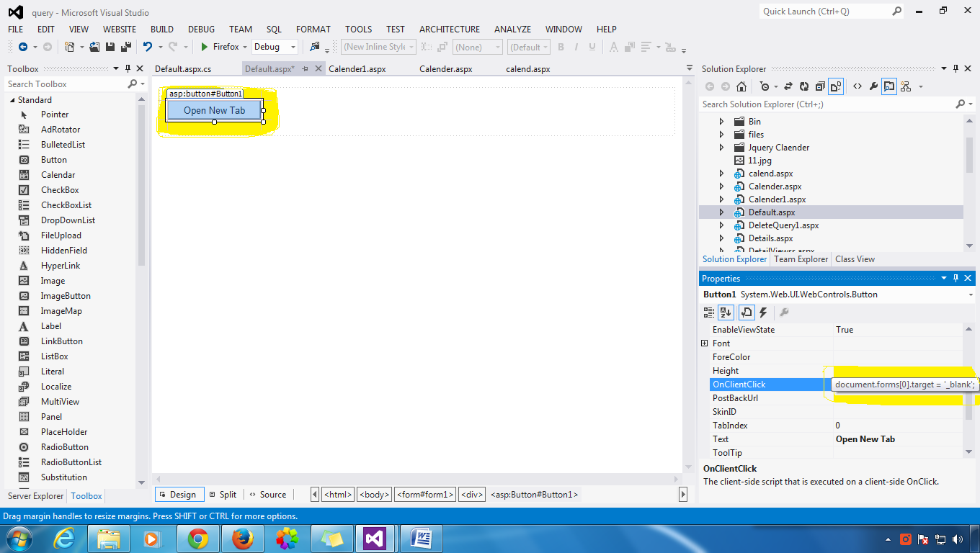Toggle Show All Files in Solution Explorer
The image size is (980, 553).
(836, 86)
